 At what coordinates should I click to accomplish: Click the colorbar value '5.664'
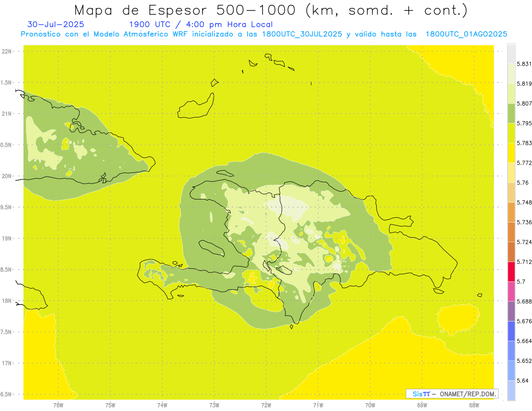524,341
